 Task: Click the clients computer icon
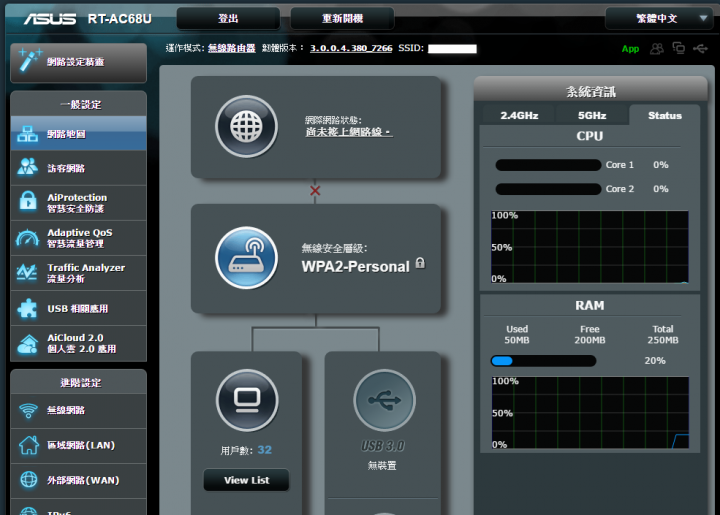(247, 400)
